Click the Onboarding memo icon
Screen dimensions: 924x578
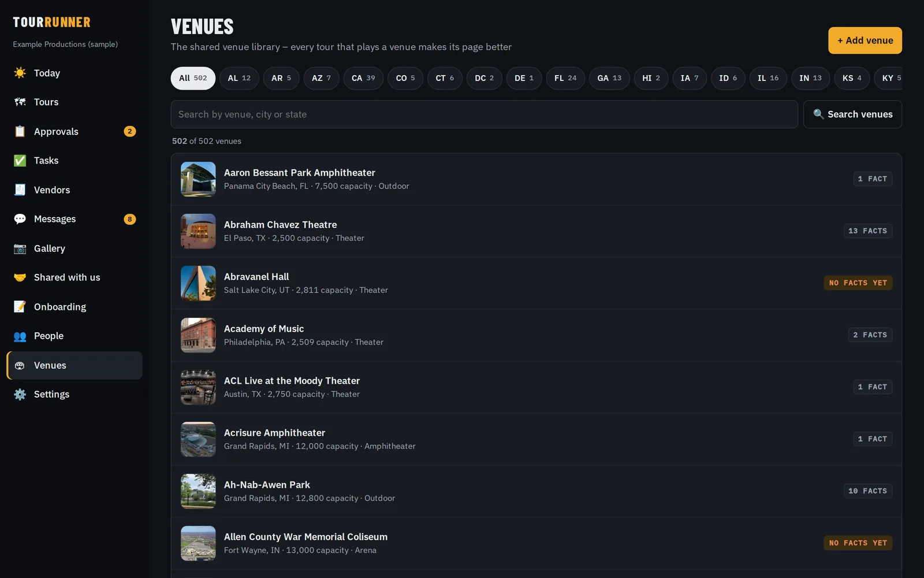point(20,307)
